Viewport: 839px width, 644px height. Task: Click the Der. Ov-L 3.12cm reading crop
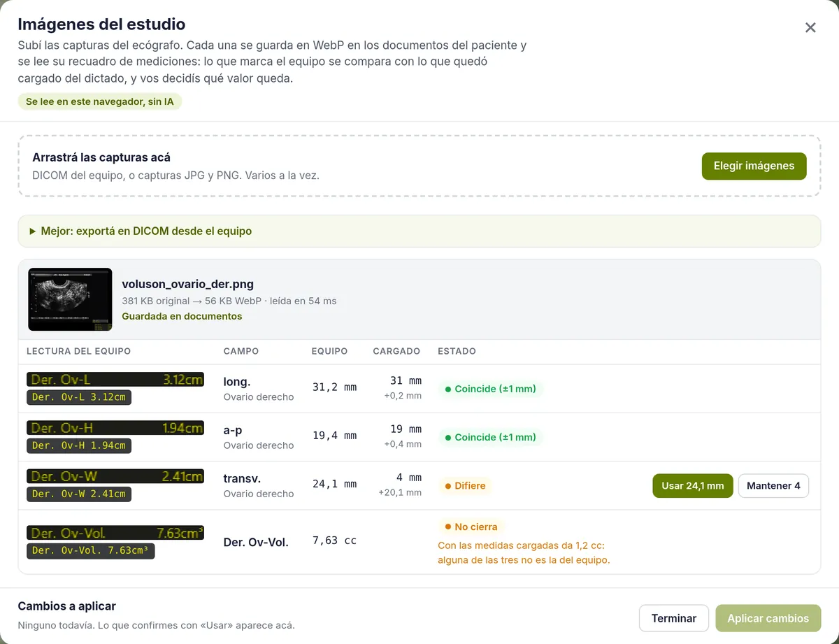pos(115,380)
